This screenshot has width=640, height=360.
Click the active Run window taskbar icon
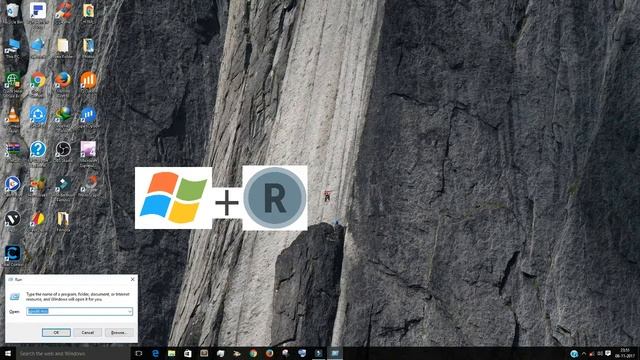point(335,353)
